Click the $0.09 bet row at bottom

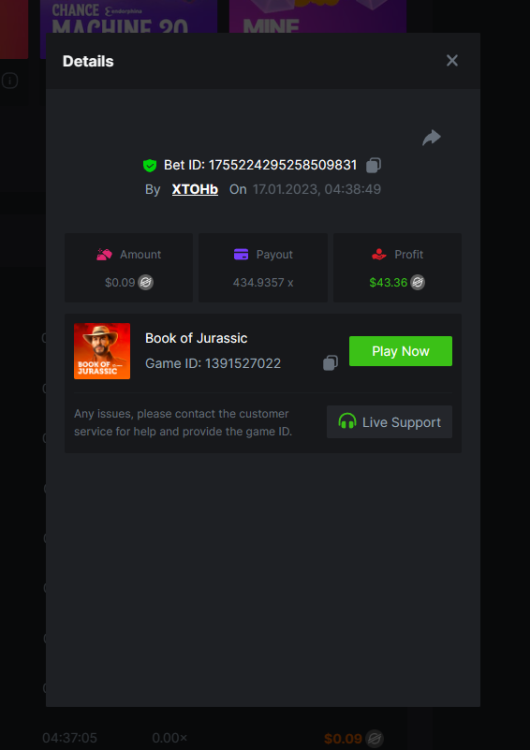pos(213,738)
